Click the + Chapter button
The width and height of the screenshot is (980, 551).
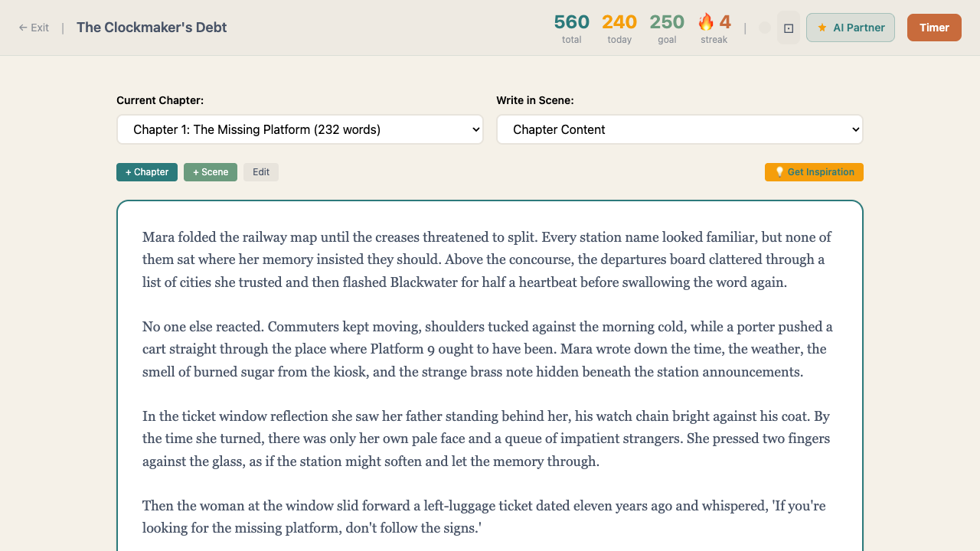(146, 171)
